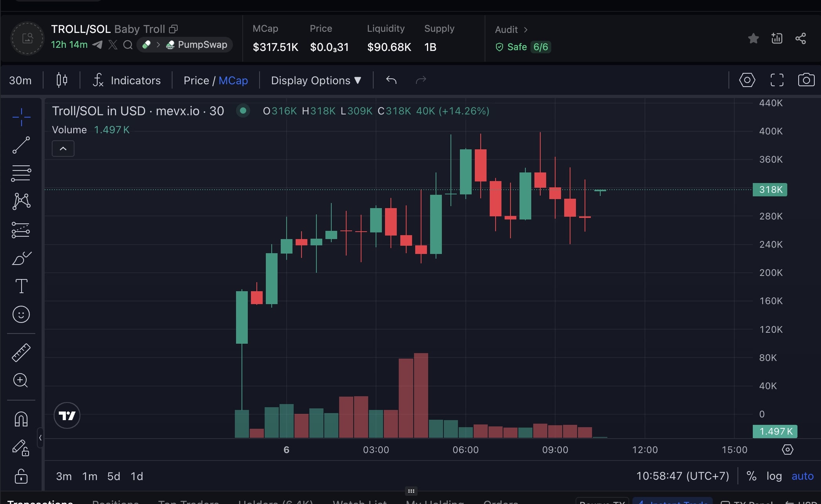Open timezone menu 10:58:47 (UTC+7)
Image resolution: width=821 pixels, height=504 pixels.
(683, 476)
